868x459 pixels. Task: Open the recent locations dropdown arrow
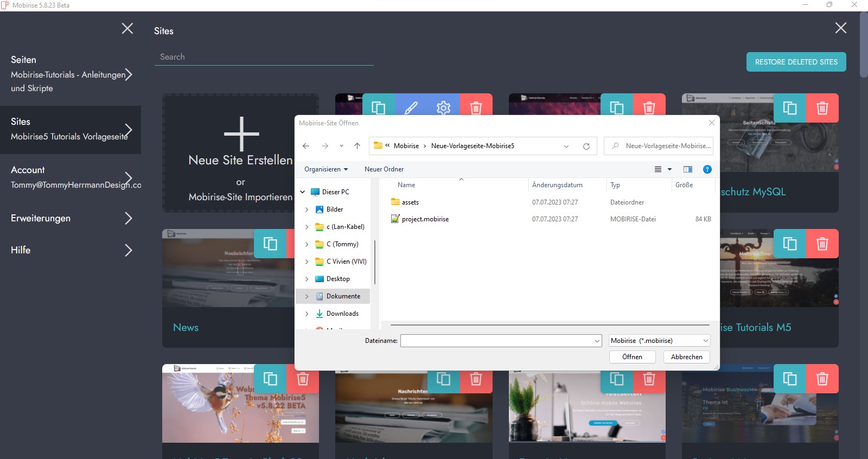pyautogui.click(x=341, y=146)
